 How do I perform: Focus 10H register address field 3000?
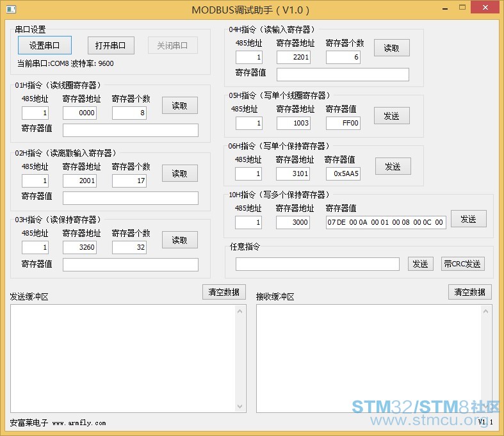(293, 222)
